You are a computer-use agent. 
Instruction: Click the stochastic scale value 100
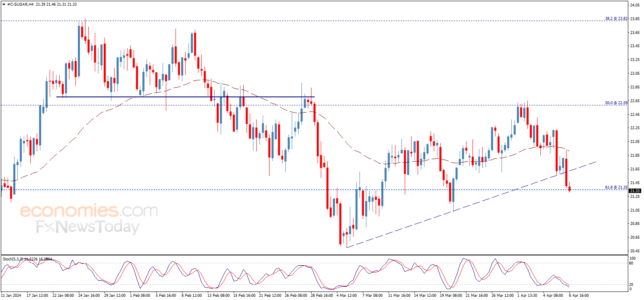coord(633,258)
